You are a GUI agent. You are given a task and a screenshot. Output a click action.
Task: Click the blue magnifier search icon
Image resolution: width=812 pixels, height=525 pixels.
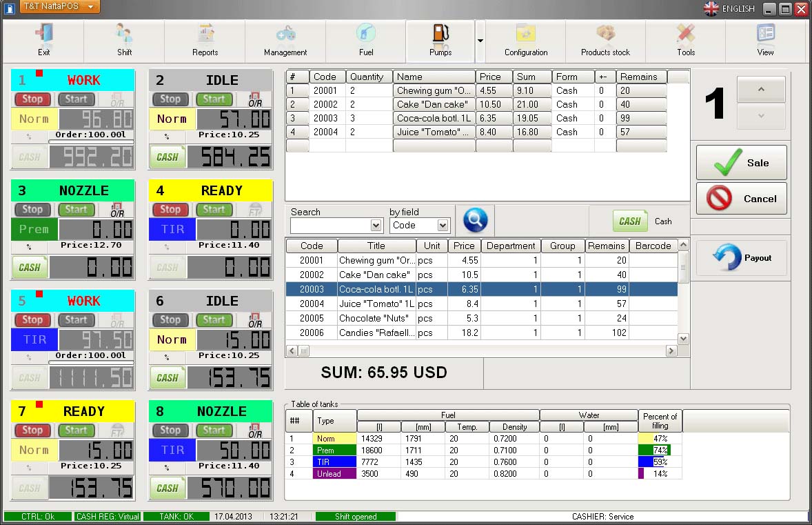tap(475, 220)
